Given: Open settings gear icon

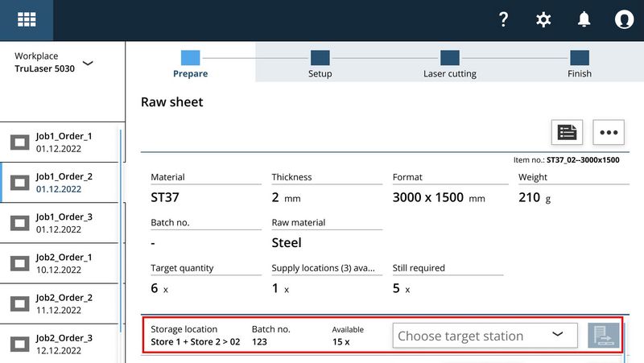Looking at the screenshot, I should click(543, 20).
